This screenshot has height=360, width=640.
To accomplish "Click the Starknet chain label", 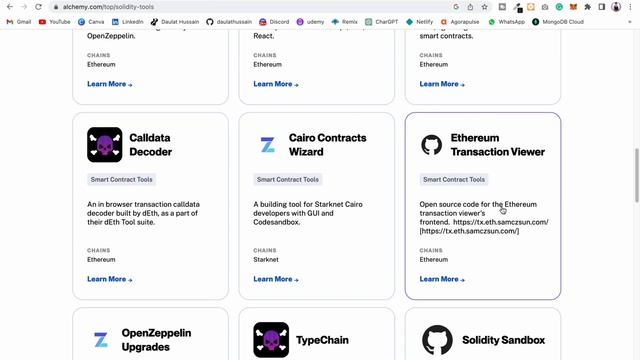I will 266,260.
